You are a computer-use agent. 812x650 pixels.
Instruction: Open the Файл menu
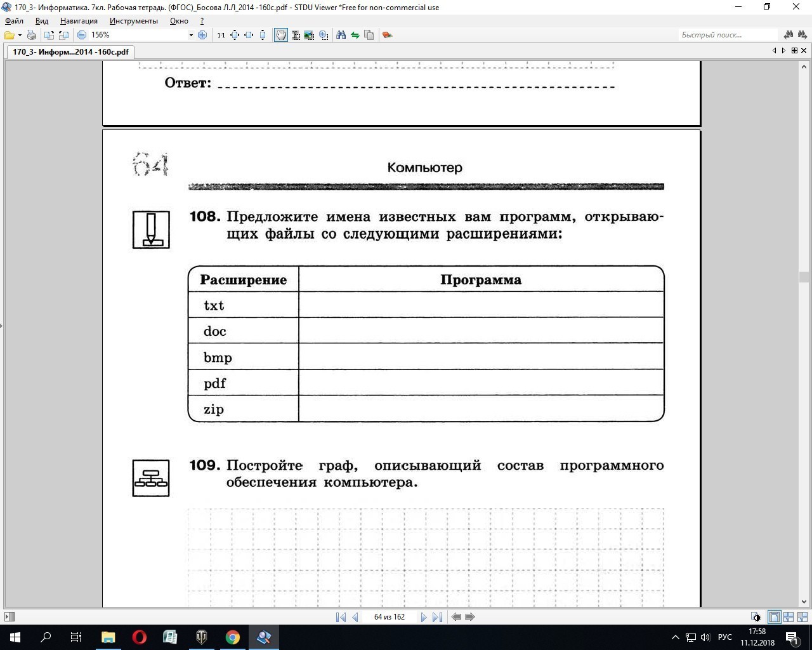[14, 21]
